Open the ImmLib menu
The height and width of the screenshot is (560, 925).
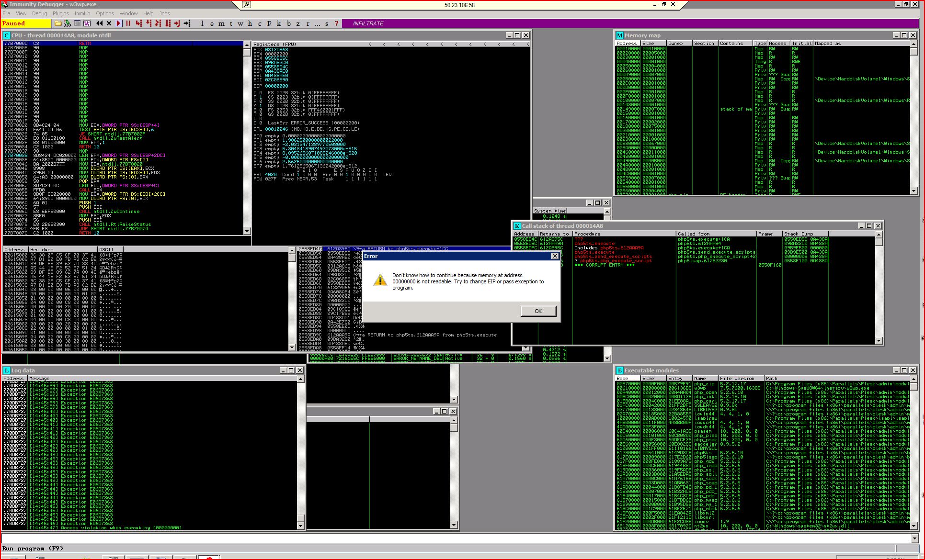pos(82,13)
